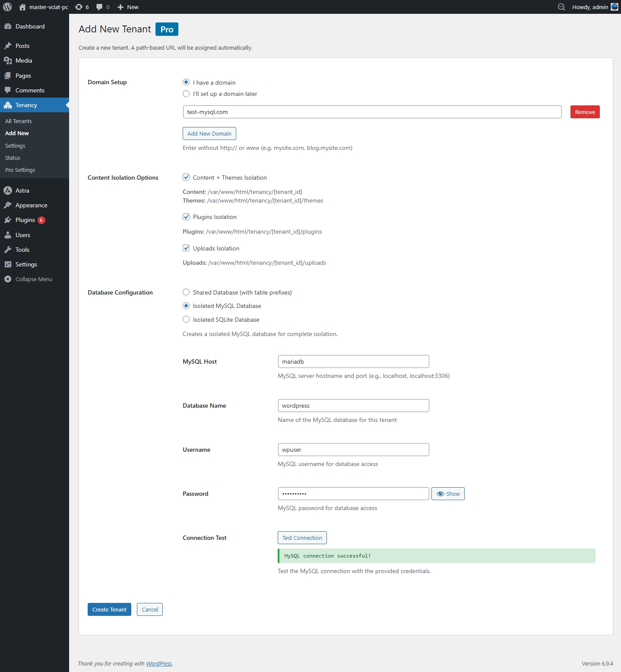Click the Create Tenant button
The image size is (621, 672).
point(109,609)
